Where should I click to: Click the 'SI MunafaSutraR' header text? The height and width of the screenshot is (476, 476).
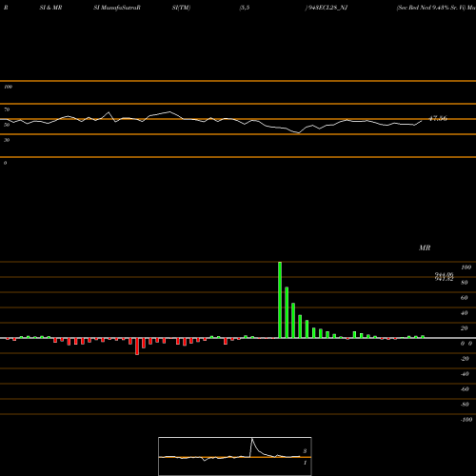click(x=117, y=8)
